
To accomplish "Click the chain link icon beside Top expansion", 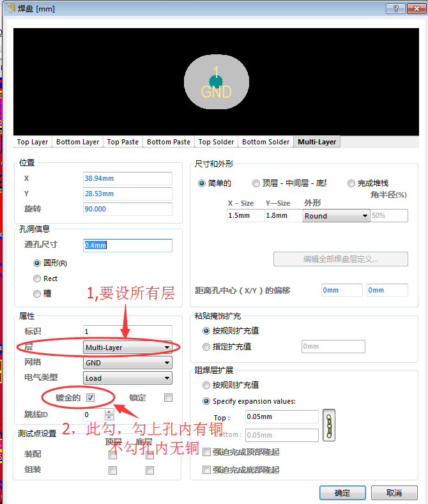I will pos(329,425).
